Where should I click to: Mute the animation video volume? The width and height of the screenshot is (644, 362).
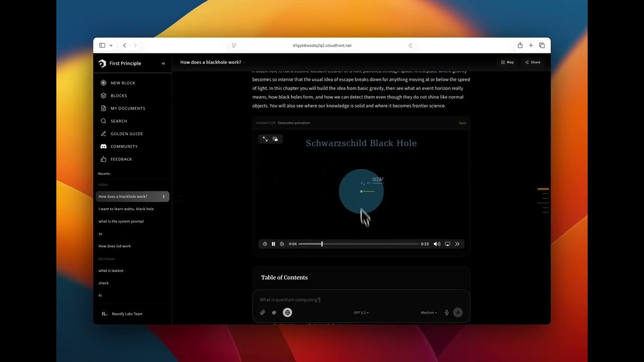437,244
